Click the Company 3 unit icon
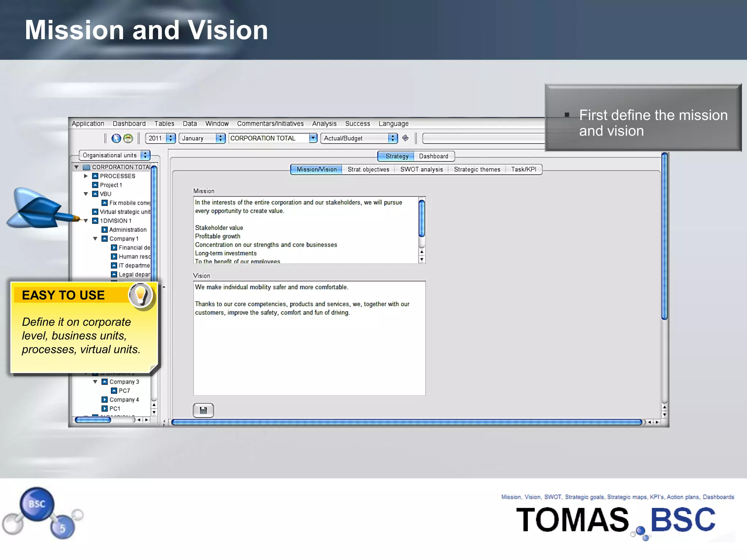 click(105, 382)
